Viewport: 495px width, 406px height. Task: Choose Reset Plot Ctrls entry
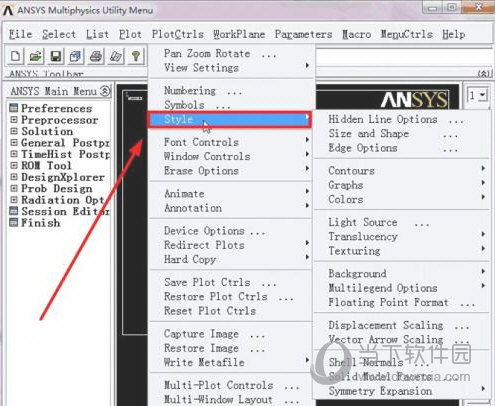tap(231, 311)
